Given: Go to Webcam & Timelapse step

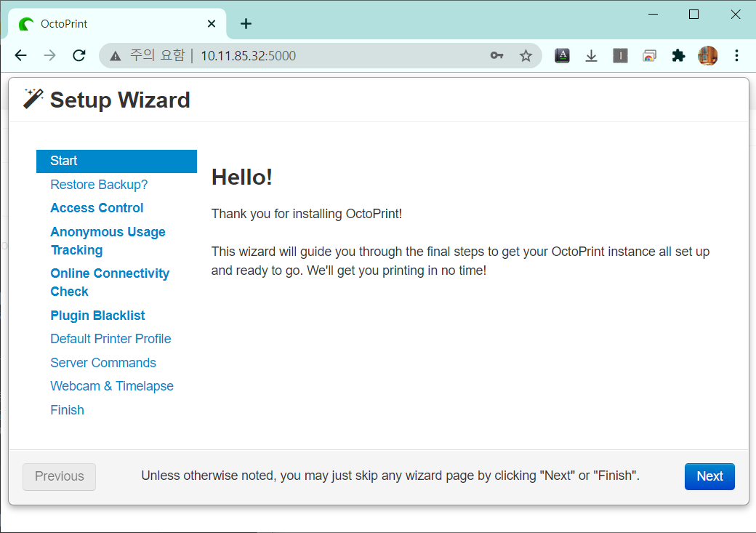Looking at the screenshot, I should coord(112,386).
